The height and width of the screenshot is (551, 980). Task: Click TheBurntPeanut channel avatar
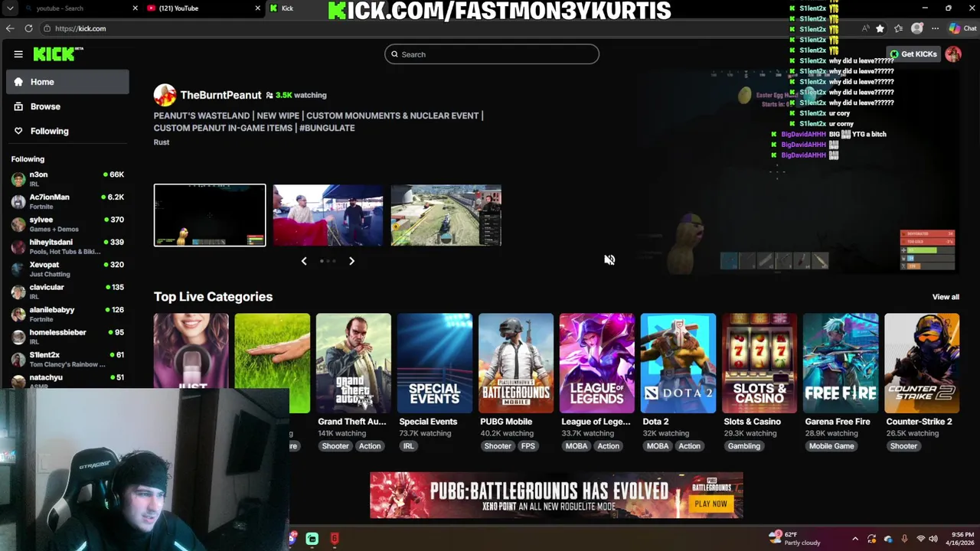[x=165, y=95]
